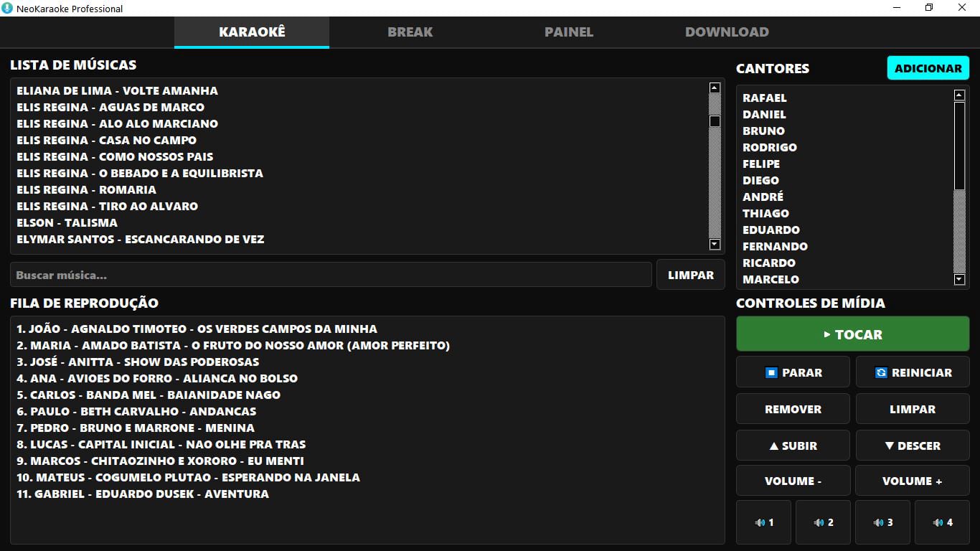Click the stop icon on the PARAR button
Image resolution: width=980 pixels, height=551 pixels.
pos(771,373)
